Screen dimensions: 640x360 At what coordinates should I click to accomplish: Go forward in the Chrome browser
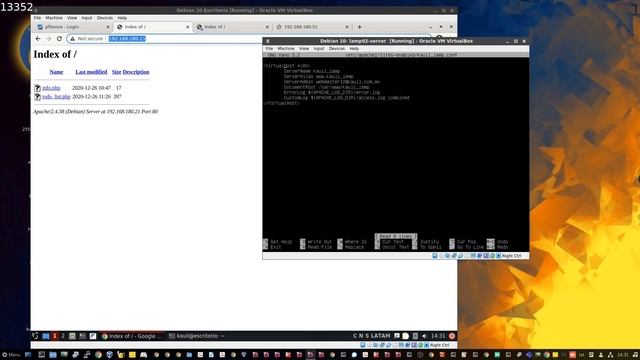[x=49, y=38]
